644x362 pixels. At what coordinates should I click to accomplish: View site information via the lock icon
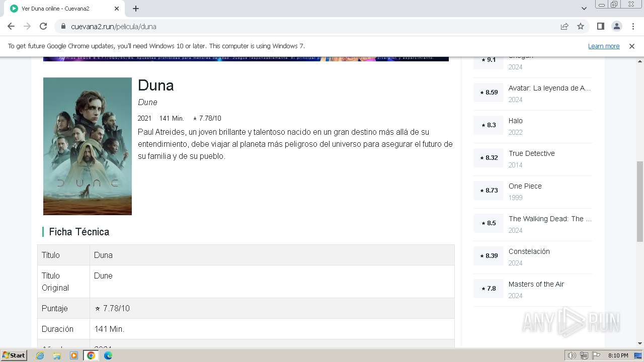63,26
